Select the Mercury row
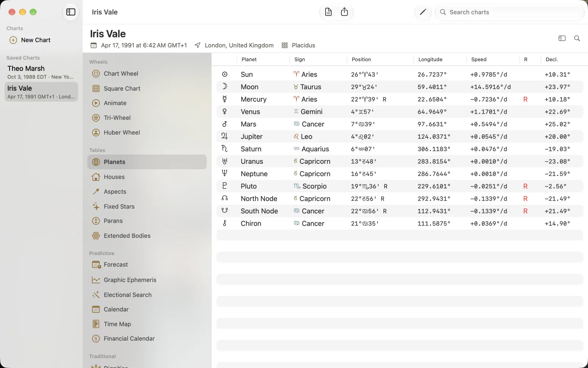This screenshot has width=588, height=368. [399, 99]
